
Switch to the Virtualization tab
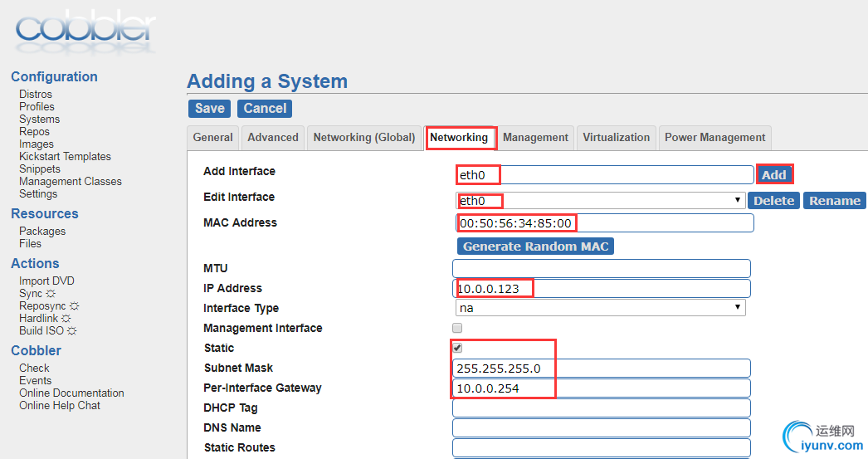pos(616,137)
